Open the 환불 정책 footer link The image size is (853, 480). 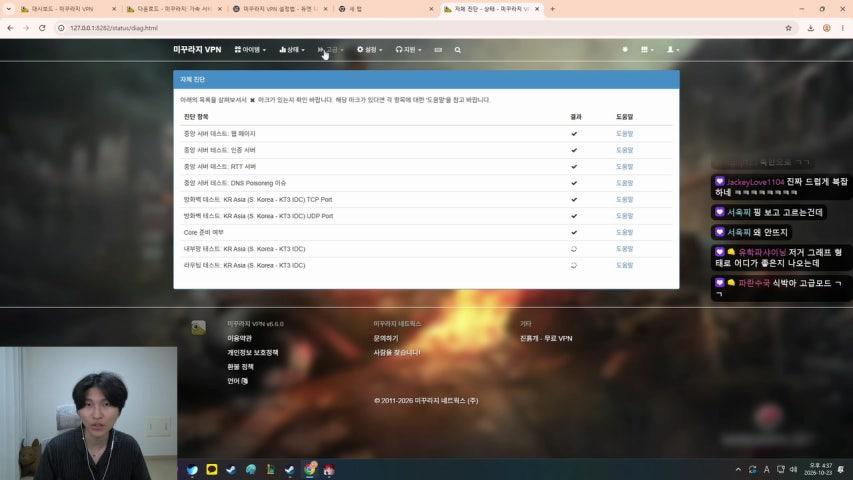click(240, 367)
